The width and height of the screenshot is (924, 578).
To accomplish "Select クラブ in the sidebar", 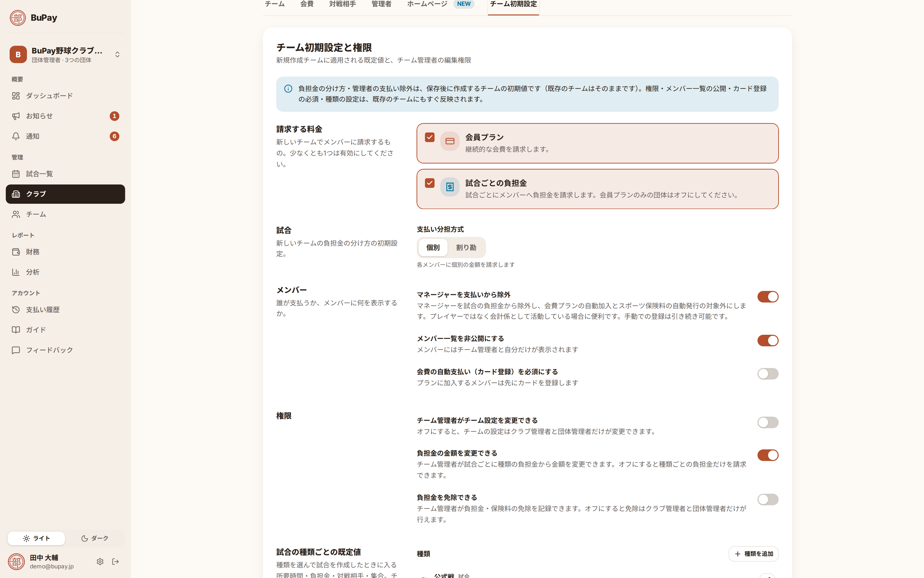I will [65, 194].
